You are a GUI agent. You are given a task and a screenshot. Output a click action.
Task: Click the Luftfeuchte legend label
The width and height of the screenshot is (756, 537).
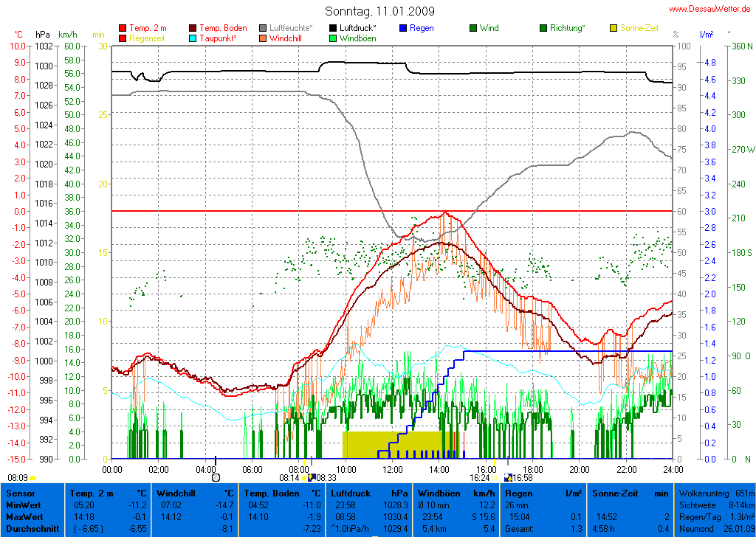[x=292, y=28]
